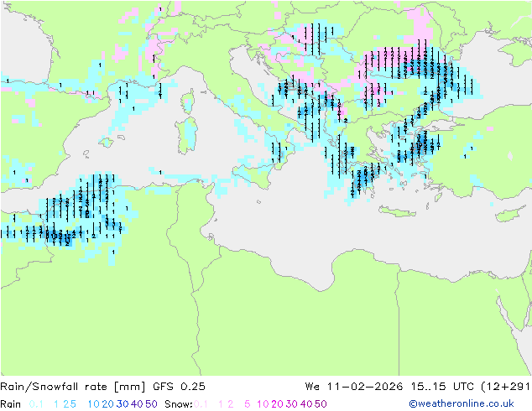Click the '15..15 UTC' time text
The height and width of the screenshot is (411, 532).
pyautogui.click(x=441, y=387)
